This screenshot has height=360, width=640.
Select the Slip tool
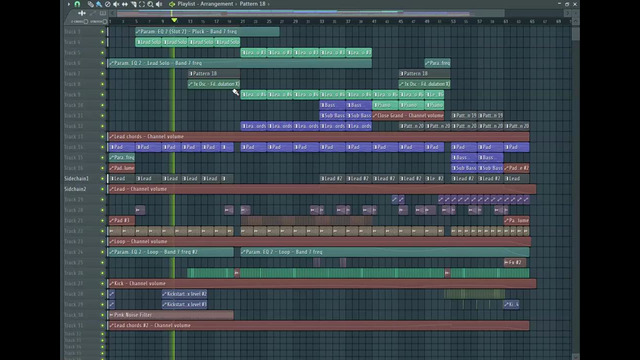coord(125,4)
